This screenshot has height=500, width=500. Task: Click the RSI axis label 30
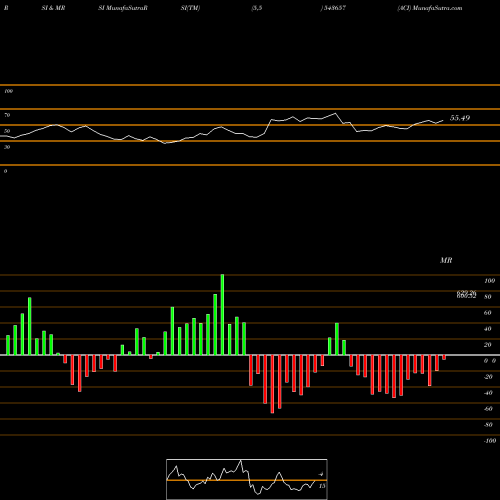pyautogui.click(x=7, y=147)
